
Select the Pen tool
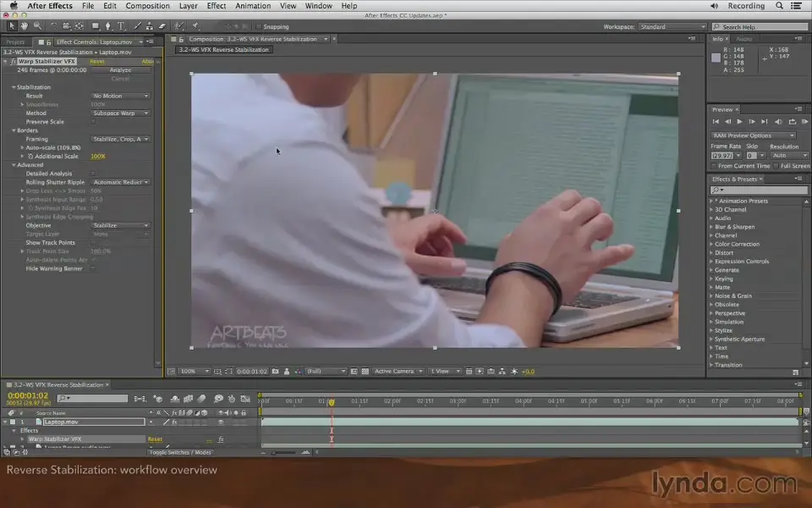pyautogui.click(x=108, y=26)
